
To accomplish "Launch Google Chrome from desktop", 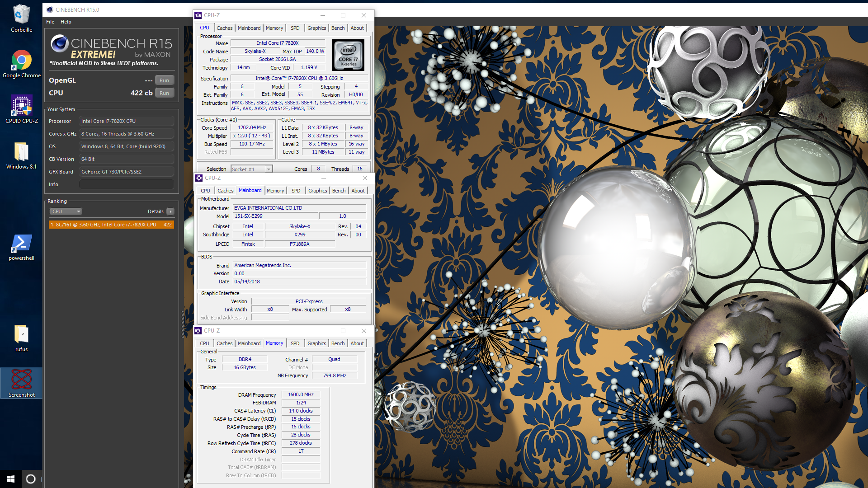I will tap(21, 64).
